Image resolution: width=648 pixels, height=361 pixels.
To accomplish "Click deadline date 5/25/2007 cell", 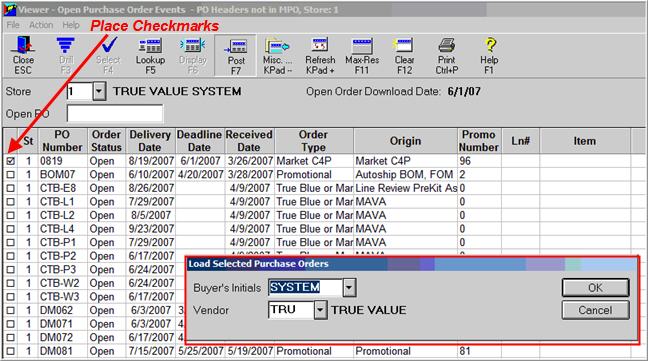I will point(200,352).
